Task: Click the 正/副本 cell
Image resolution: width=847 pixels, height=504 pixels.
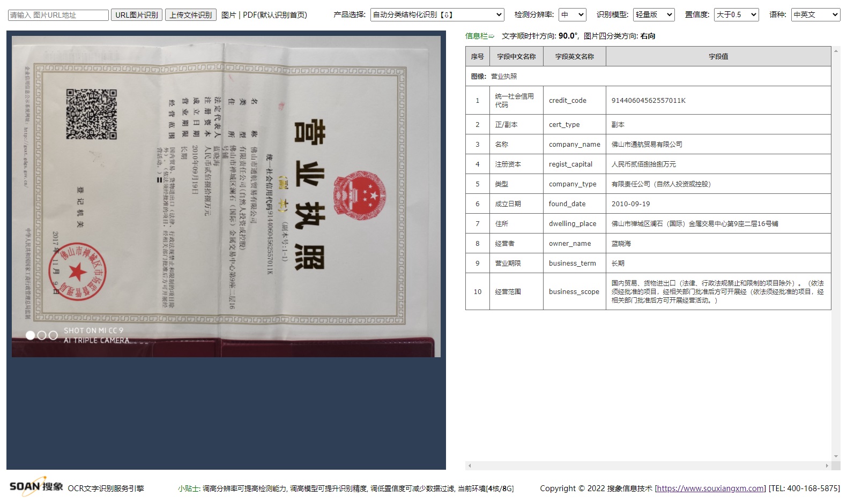Action: pyautogui.click(x=516, y=124)
